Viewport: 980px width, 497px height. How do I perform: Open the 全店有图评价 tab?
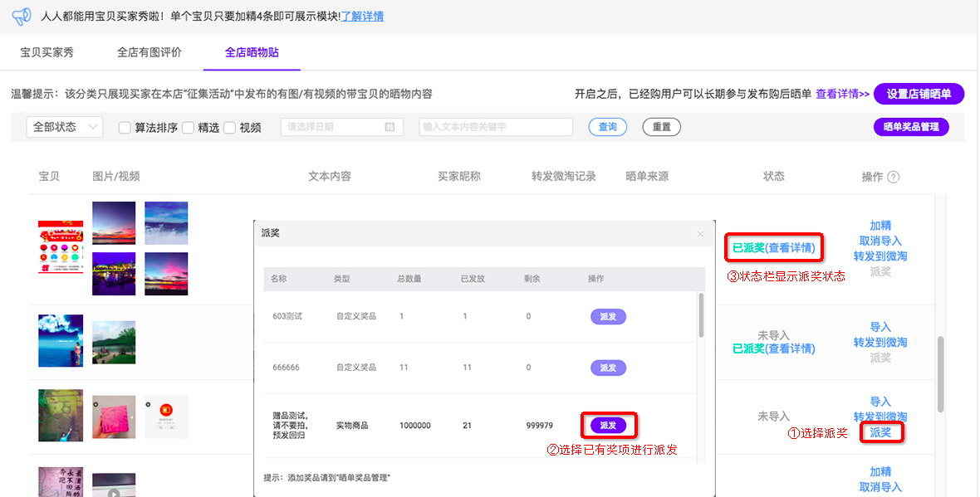click(x=149, y=52)
